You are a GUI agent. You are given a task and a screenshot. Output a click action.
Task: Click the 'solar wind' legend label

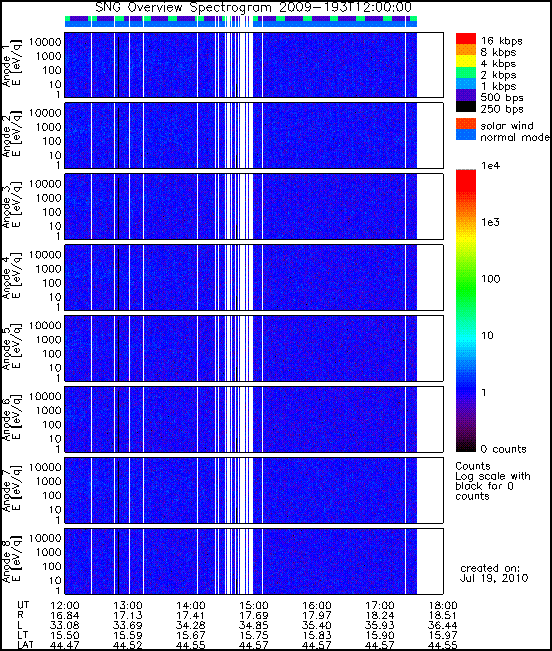tap(507, 125)
